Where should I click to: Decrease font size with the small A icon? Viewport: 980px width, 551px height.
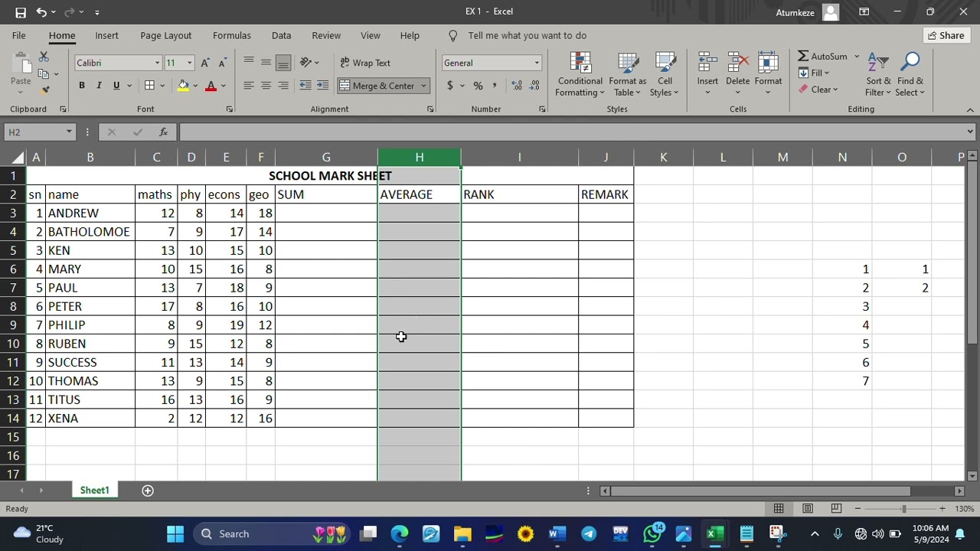[222, 63]
